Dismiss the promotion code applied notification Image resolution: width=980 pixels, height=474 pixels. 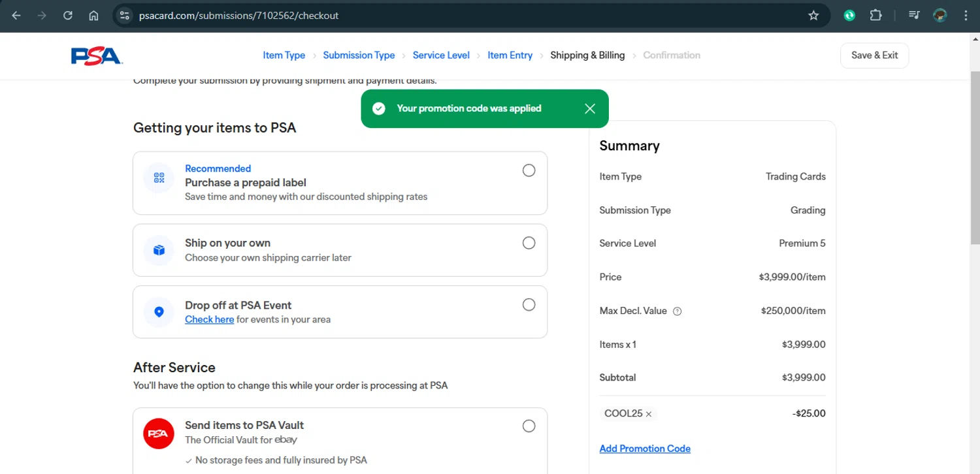tap(590, 108)
